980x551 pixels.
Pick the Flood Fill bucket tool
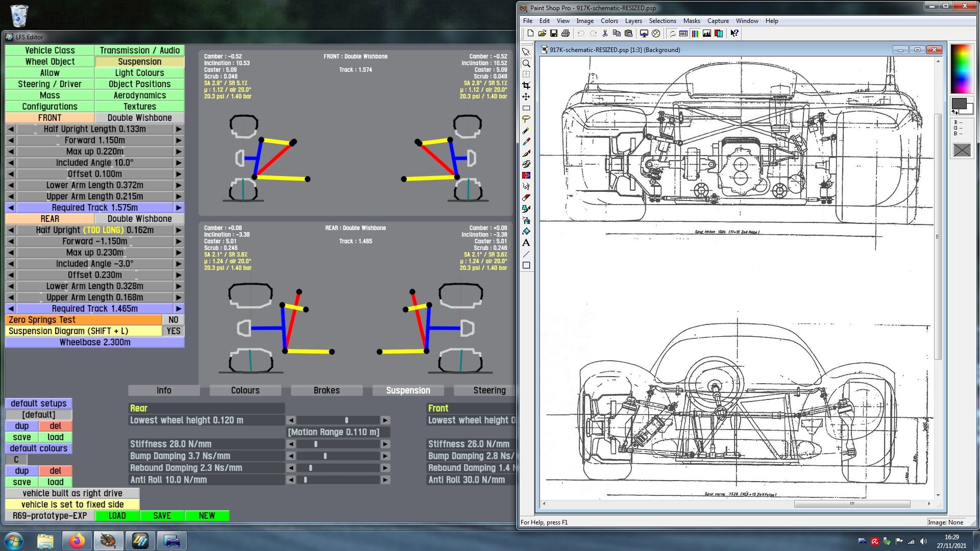(526, 232)
